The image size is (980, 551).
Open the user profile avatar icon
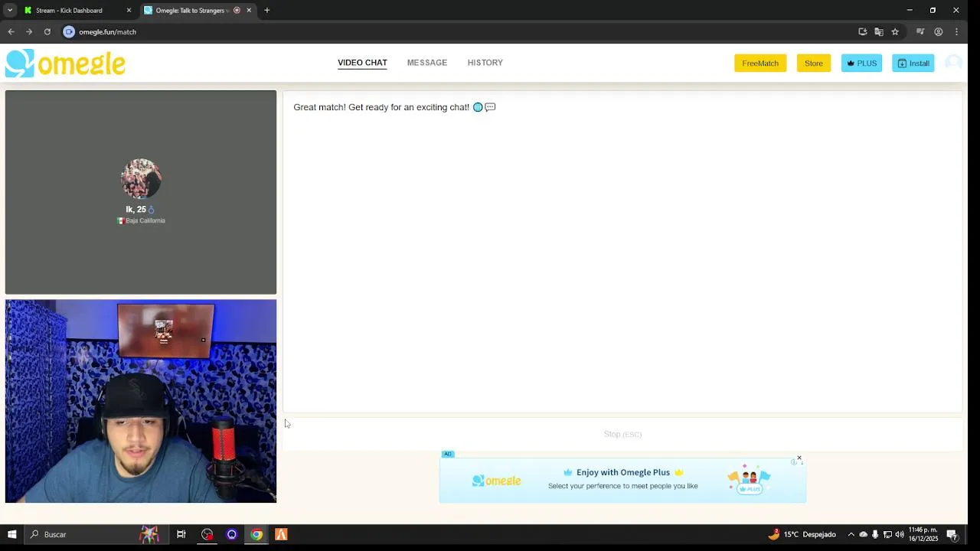point(953,63)
